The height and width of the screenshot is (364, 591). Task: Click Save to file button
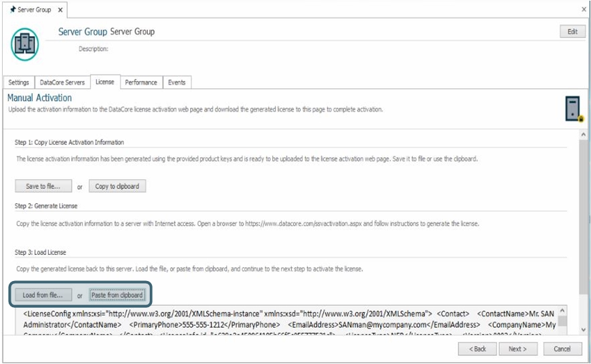coord(44,186)
